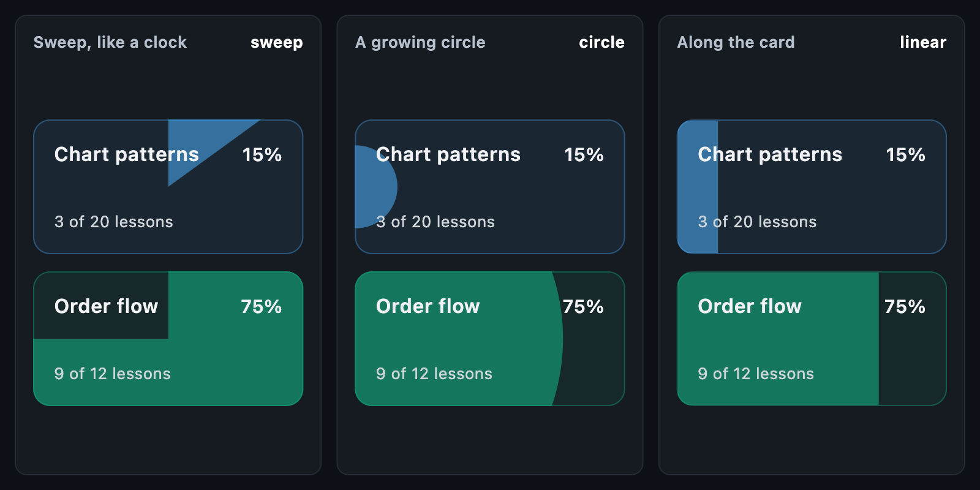Select the Order flow card under circle
Viewport: 980px width, 490px height.
(490, 339)
